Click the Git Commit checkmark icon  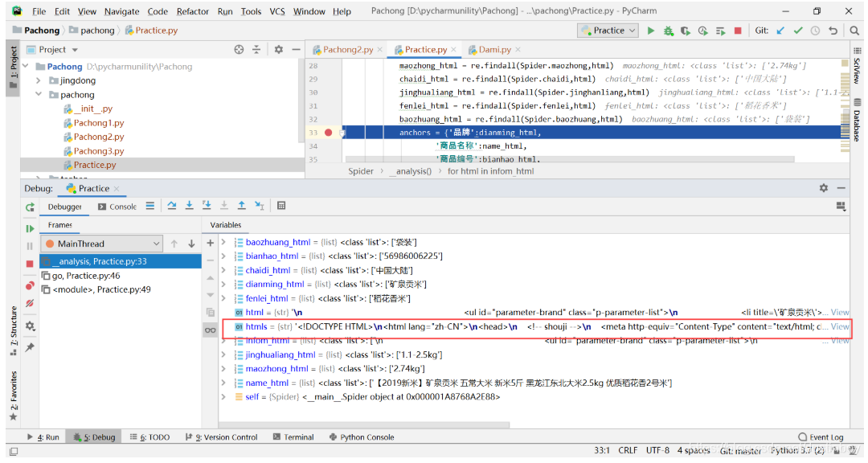pyautogui.click(x=798, y=31)
